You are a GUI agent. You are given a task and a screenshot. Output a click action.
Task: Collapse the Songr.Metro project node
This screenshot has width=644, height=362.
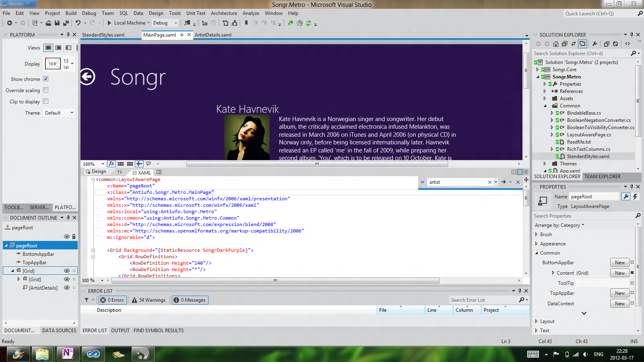click(x=537, y=77)
